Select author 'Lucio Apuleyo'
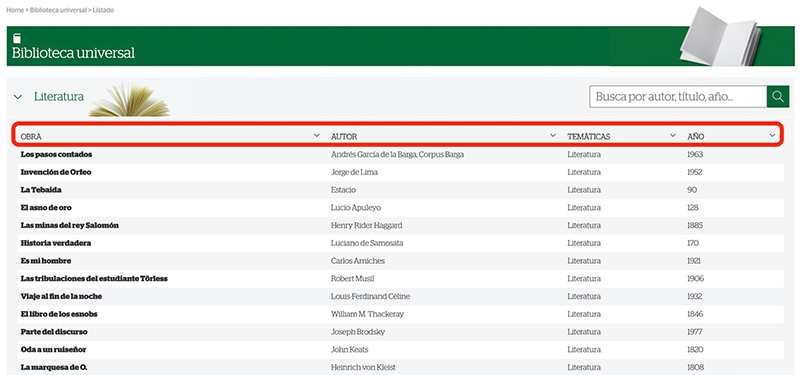Viewport: 800px width, 375px height. 356,208
